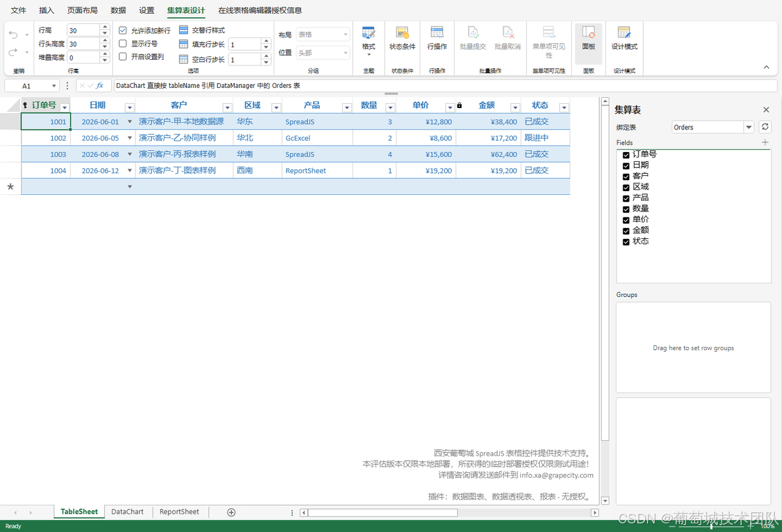This screenshot has height=532, width=782.
Task: Click the redo arrow icon
Action: point(13,53)
